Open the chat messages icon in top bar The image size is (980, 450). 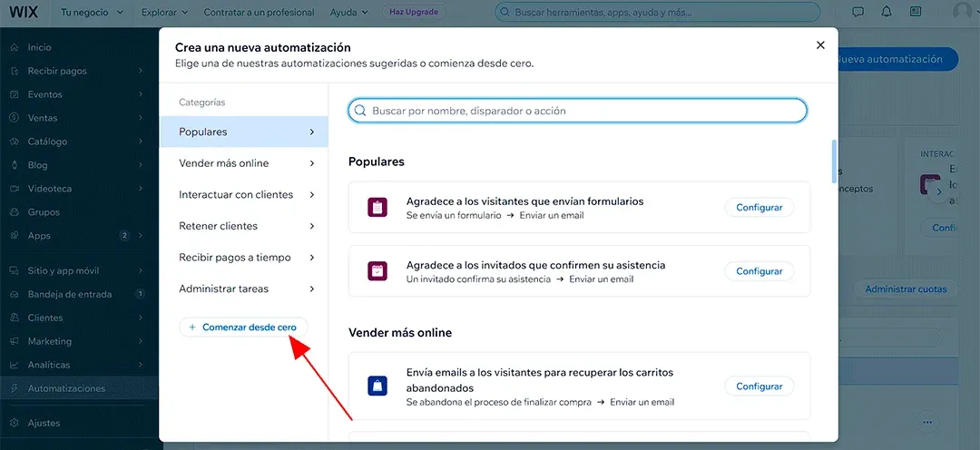click(x=858, y=12)
